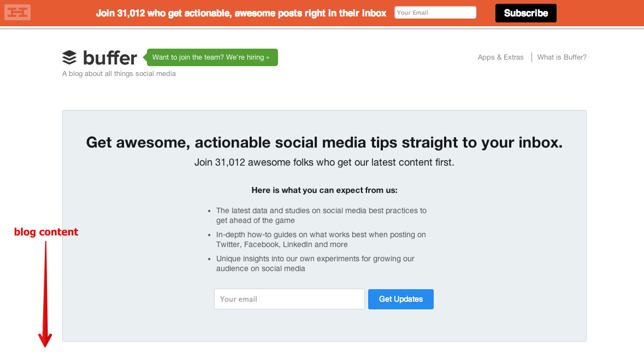
Task: Click the "Join 31,012 awesome folks" subheading
Action: pyautogui.click(x=324, y=162)
